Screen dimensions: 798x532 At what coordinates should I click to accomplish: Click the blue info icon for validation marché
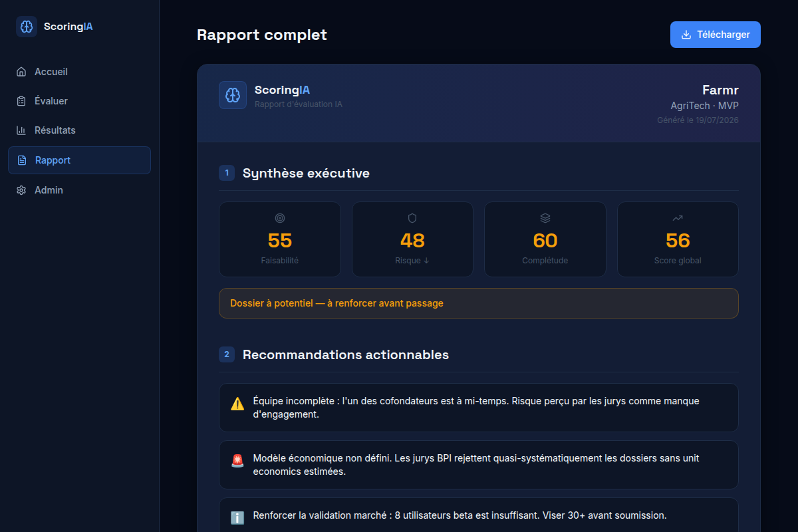(x=237, y=517)
